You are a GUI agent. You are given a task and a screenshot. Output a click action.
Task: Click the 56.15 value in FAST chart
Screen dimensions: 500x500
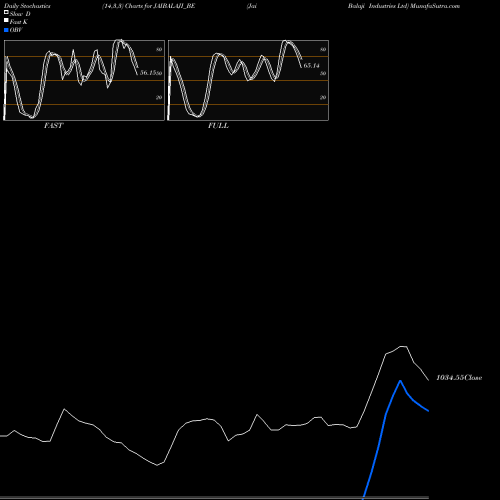click(x=148, y=73)
